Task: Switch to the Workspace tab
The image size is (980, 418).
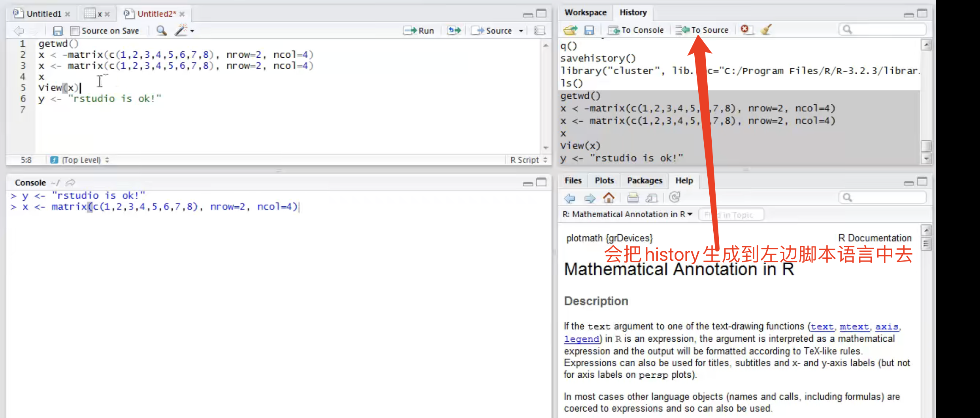Action: [585, 13]
